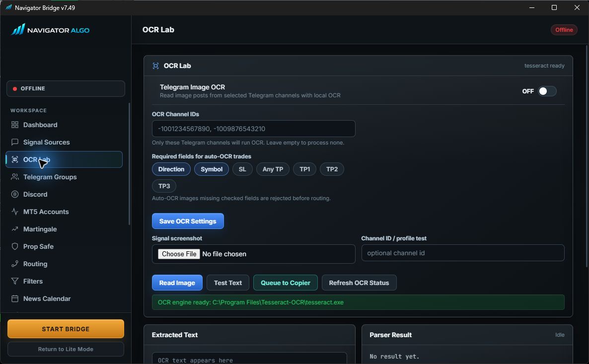Click the Filters funnel icon
This screenshot has height=364, width=589.
[14, 281]
